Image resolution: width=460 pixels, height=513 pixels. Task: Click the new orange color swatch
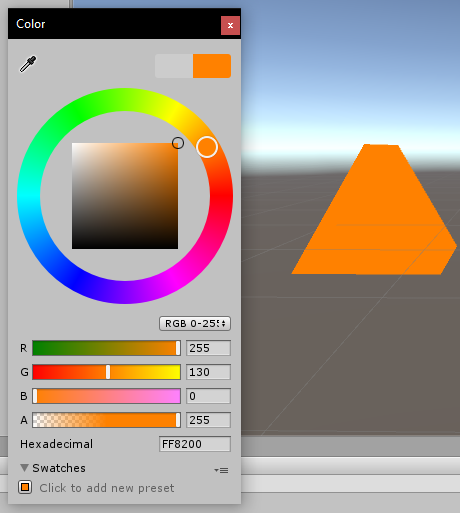click(x=212, y=66)
